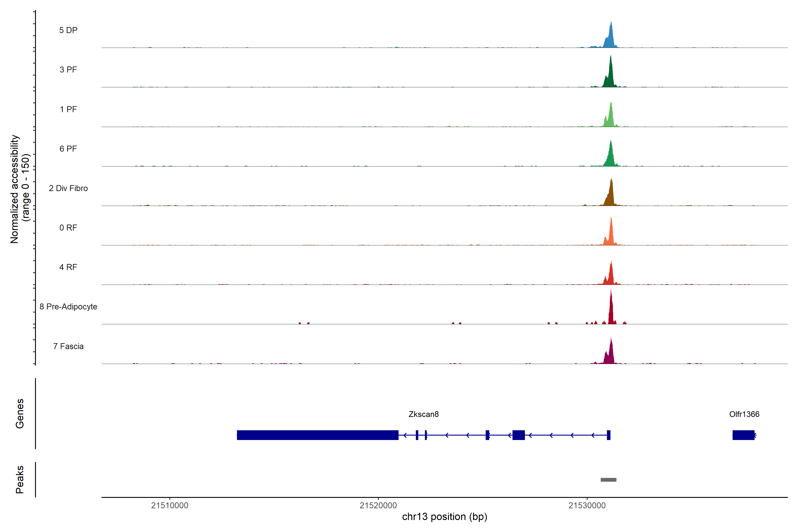Click the purple 7 Fascia peak
This screenshot has width=798, height=532.
(x=610, y=354)
